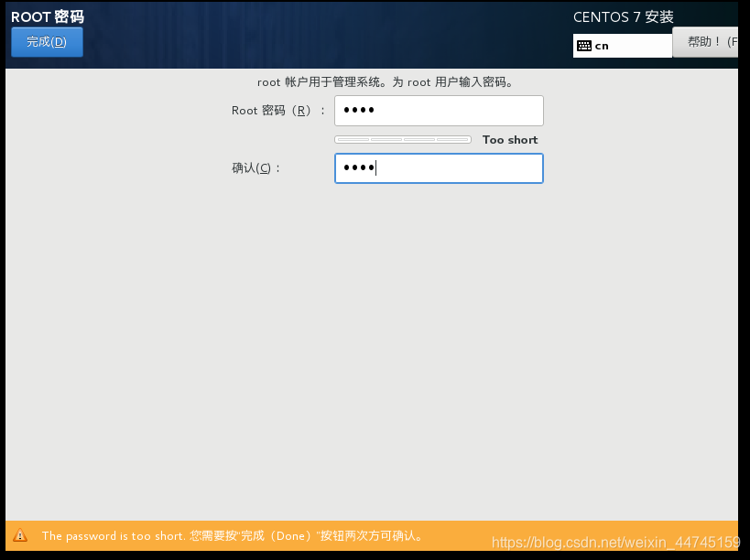
Task: Click the 'Too short' strength label
Action: tap(510, 140)
